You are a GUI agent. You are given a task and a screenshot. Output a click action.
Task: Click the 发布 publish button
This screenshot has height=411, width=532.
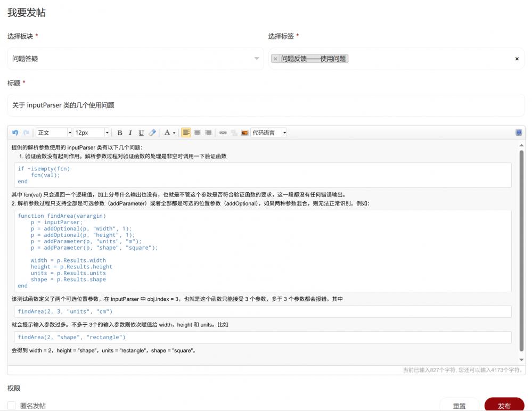504,405
